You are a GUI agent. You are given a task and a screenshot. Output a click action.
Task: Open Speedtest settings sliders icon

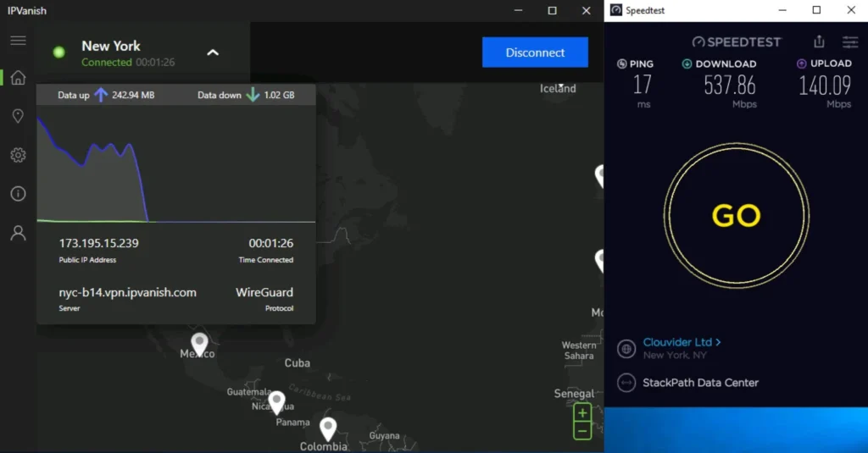click(849, 41)
